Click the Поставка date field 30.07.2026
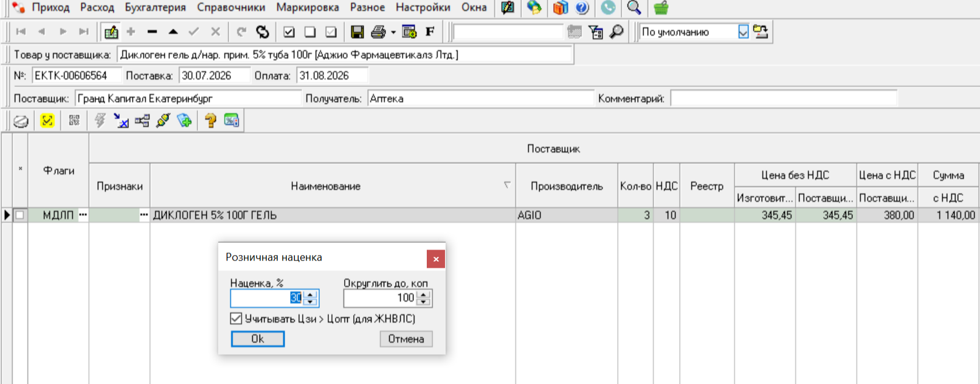Screen dimensions: 980x384 point(214,75)
